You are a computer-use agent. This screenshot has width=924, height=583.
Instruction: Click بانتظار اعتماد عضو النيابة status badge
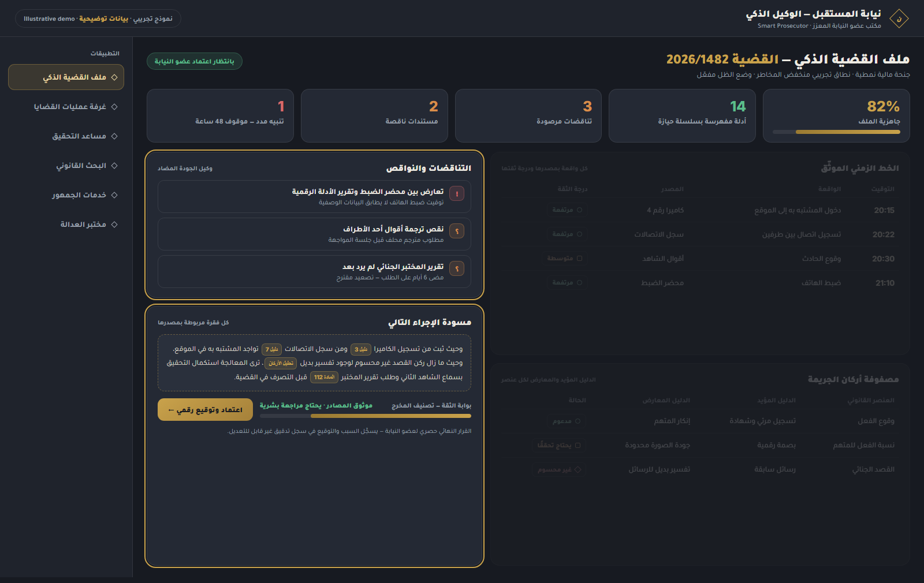coord(195,61)
